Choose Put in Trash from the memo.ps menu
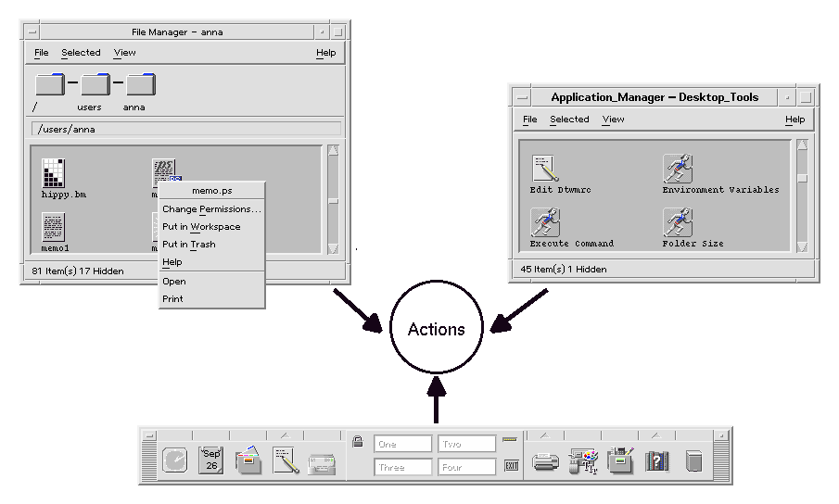This screenshot has width=839, height=504. coord(189,245)
